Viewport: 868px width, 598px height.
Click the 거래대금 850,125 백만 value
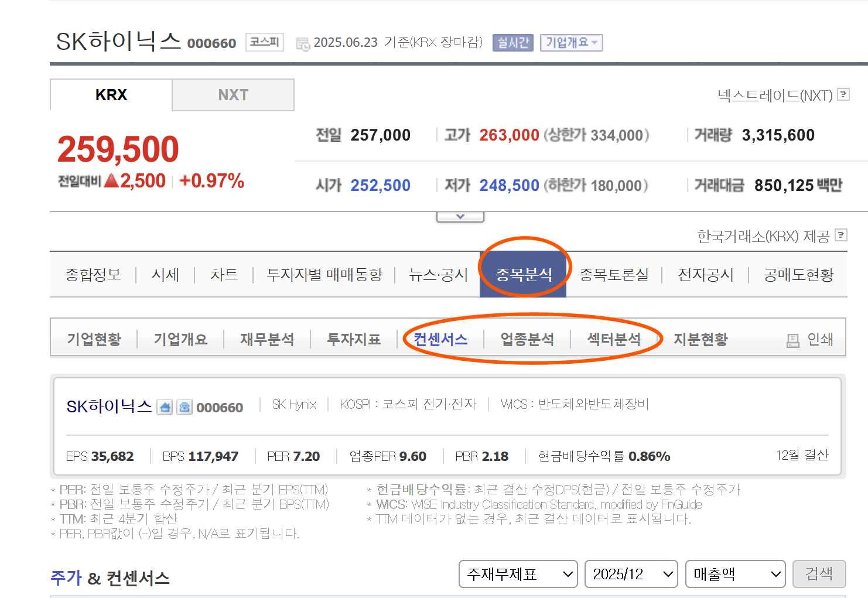pyautogui.click(x=798, y=186)
